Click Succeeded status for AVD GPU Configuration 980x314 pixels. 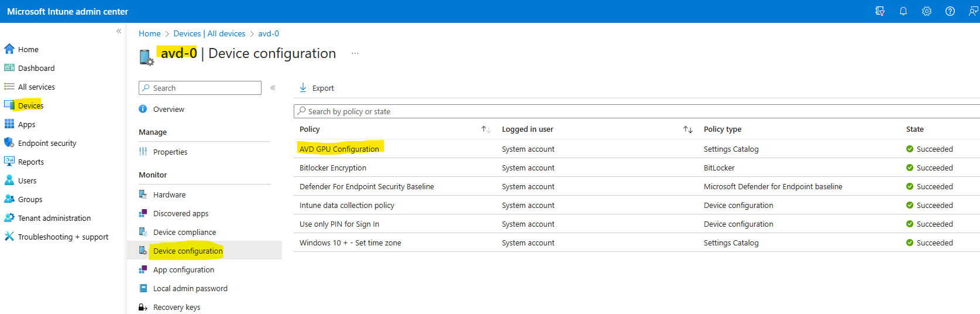[x=930, y=149]
